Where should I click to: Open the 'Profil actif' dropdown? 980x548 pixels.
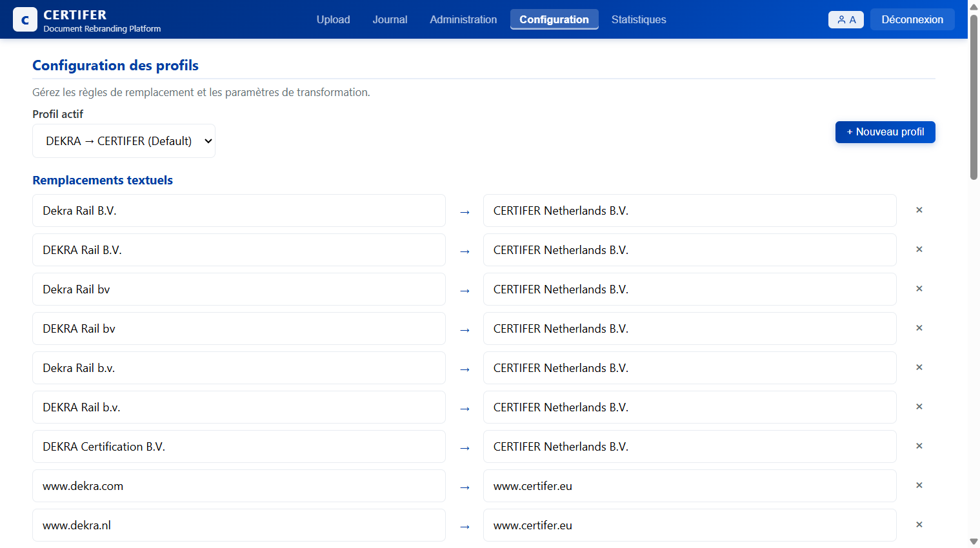click(x=123, y=141)
